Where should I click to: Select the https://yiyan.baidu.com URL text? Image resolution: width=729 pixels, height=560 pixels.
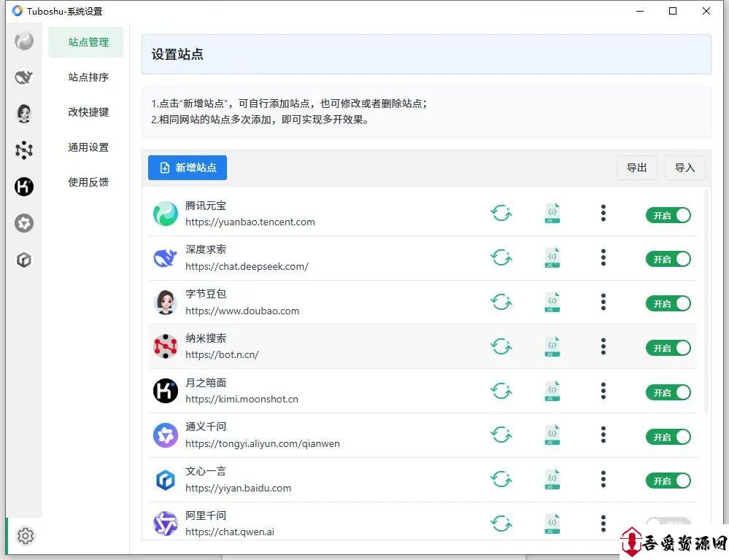[238, 488]
